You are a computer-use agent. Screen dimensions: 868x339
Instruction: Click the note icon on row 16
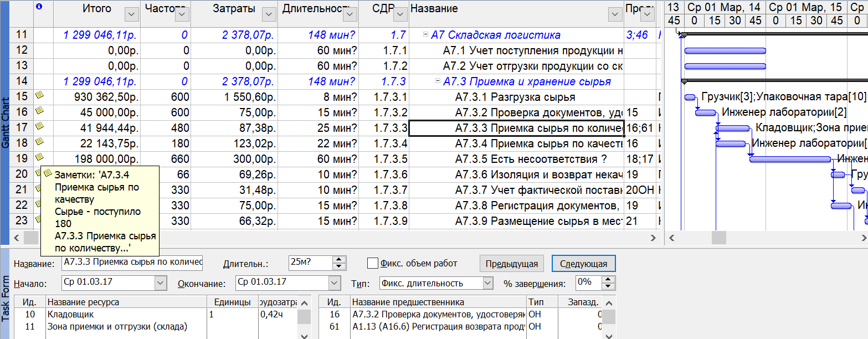[x=39, y=111]
